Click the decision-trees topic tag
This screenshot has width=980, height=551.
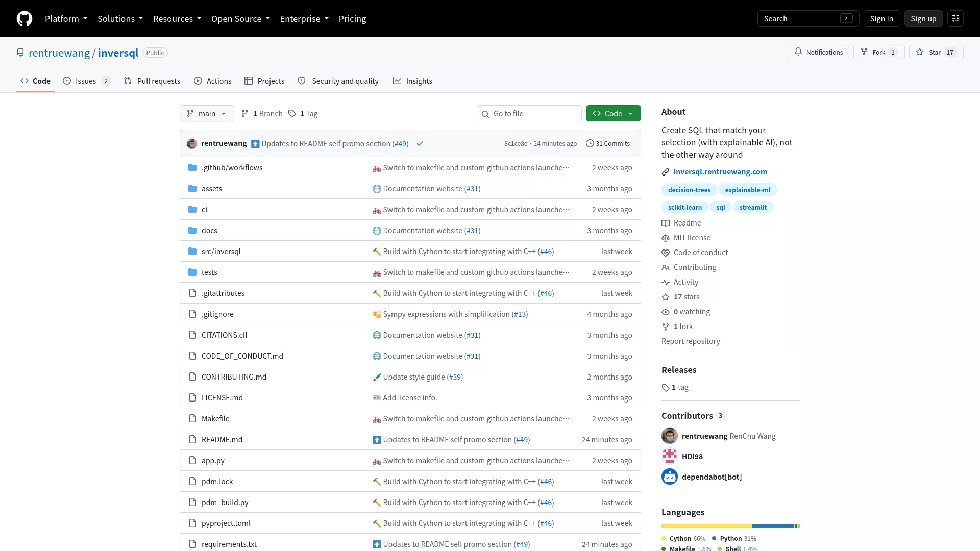pos(689,190)
